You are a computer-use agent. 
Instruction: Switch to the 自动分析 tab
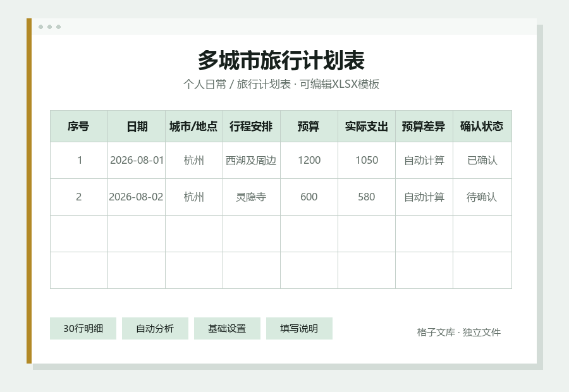coord(155,329)
